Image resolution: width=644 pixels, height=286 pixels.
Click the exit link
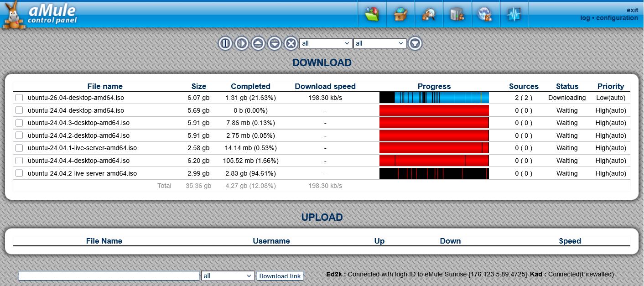[632, 10]
